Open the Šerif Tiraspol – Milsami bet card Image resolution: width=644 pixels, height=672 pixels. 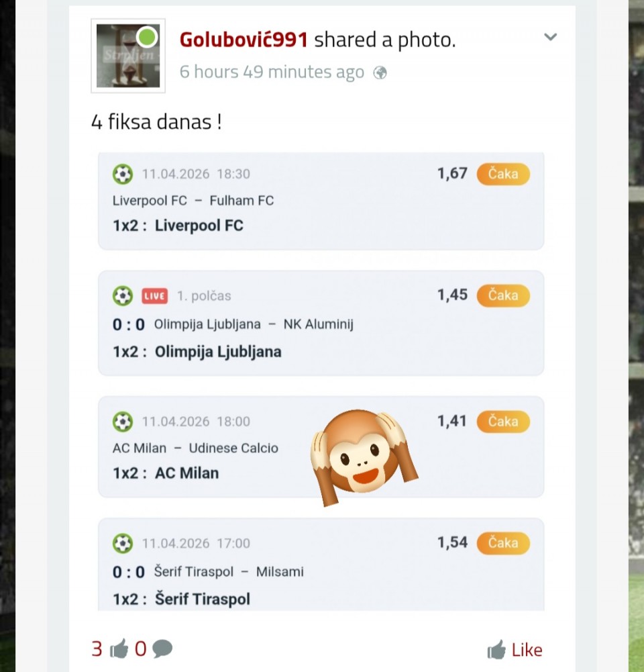click(321, 565)
